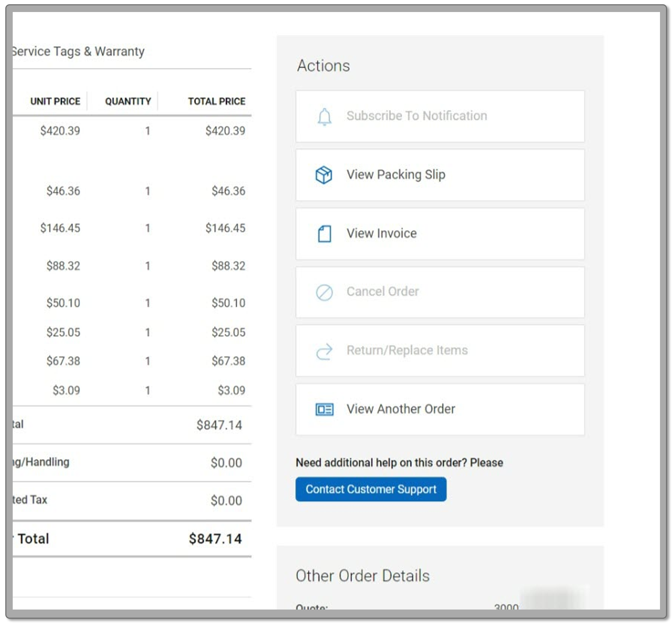Select the $25.05 total price cell
The width and height of the screenshot is (672, 635).
[x=228, y=332]
